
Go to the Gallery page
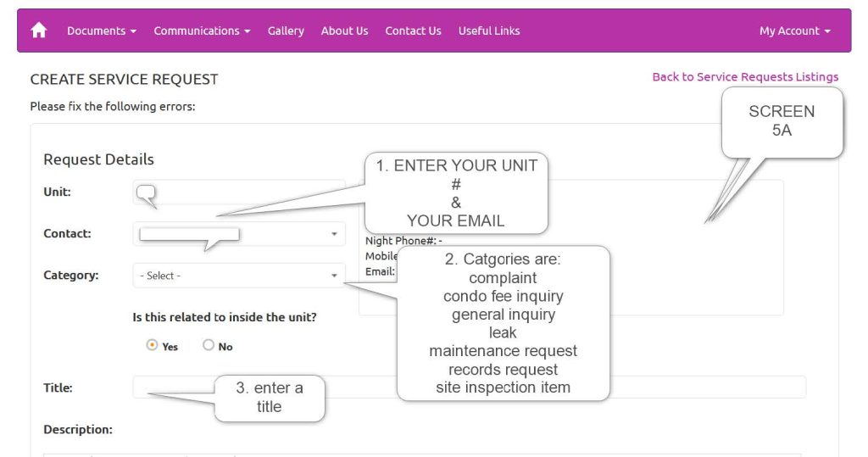click(x=286, y=31)
